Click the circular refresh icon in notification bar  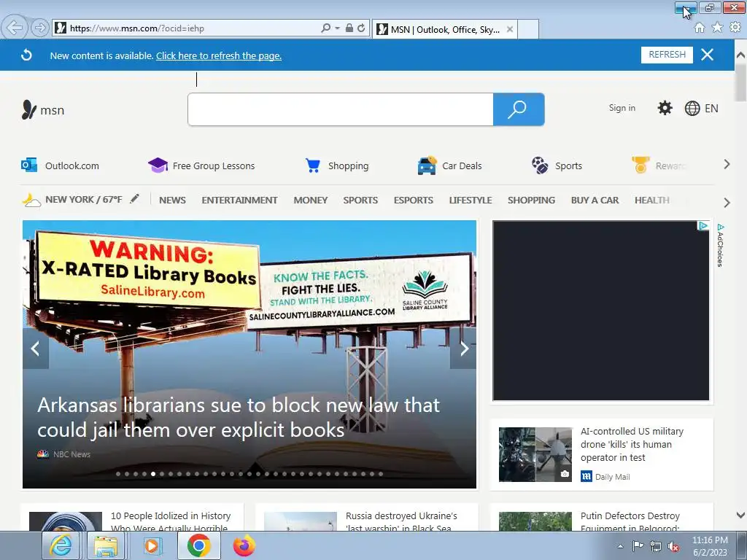click(27, 55)
